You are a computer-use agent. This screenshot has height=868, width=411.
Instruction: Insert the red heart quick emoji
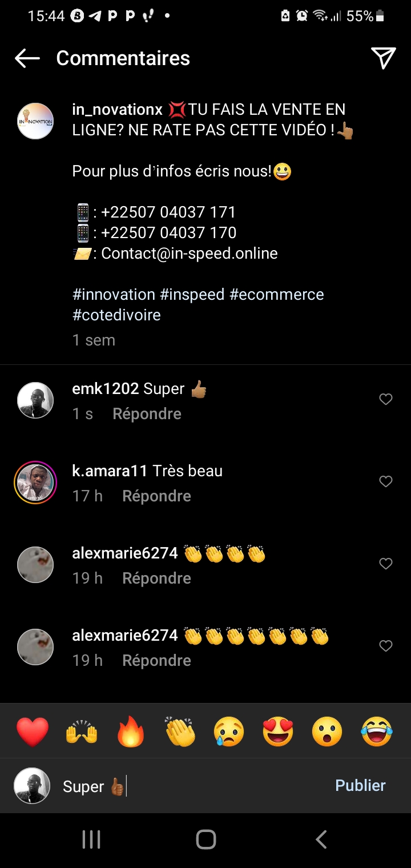[33, 732]
